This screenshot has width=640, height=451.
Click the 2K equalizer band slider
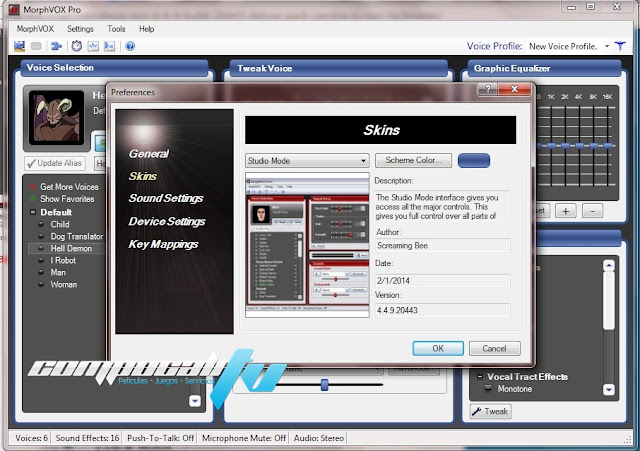point(565,145)
